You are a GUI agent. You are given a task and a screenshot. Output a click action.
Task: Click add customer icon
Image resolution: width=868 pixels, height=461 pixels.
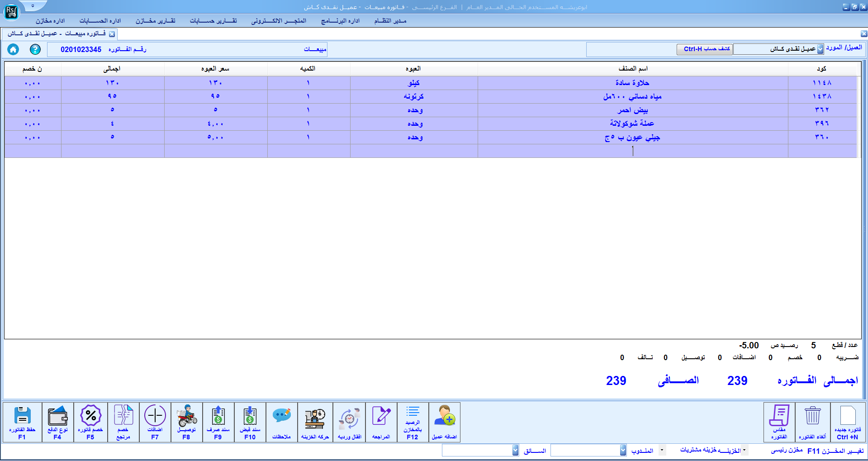pyautogui.click(x=445, y=423)
